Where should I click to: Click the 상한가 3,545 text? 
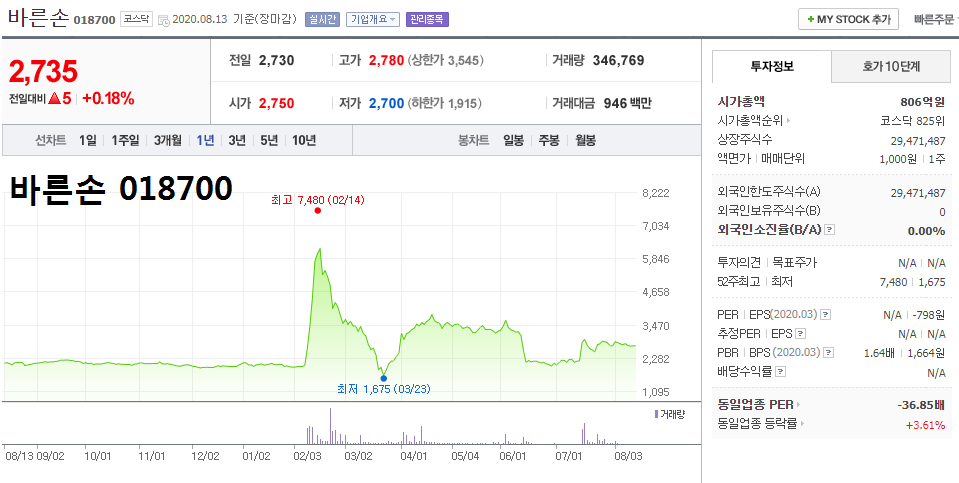point(445,61)
